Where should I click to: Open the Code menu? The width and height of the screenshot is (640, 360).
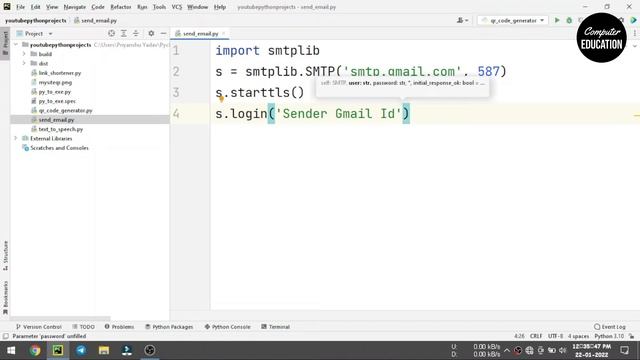tap(98, 7)
